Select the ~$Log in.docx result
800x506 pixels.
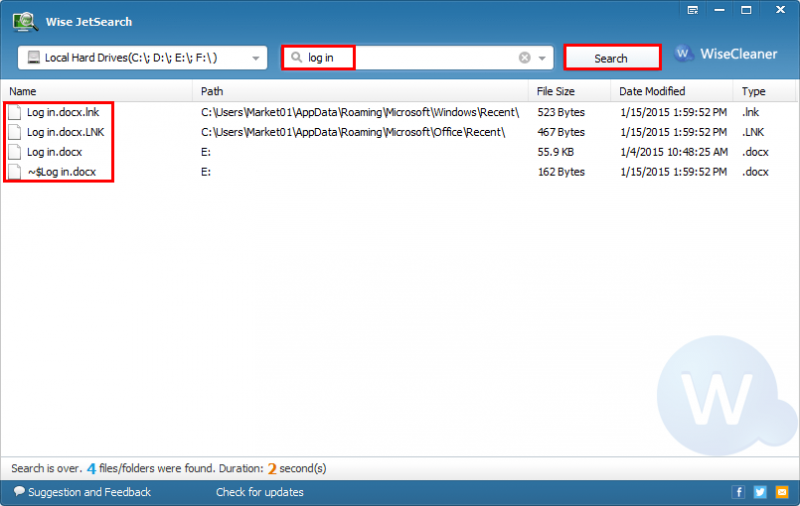coord(62,172)
